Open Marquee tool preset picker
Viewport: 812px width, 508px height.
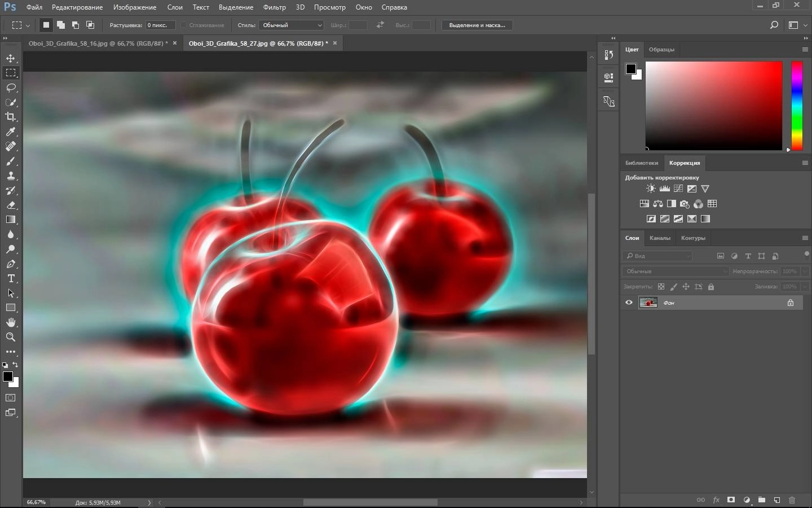[21, 25]
